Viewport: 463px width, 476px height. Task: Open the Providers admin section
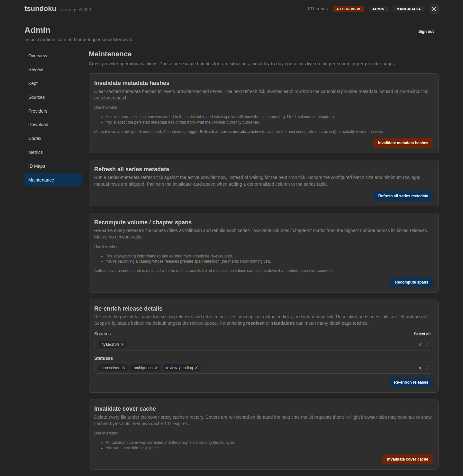[53, 111]
